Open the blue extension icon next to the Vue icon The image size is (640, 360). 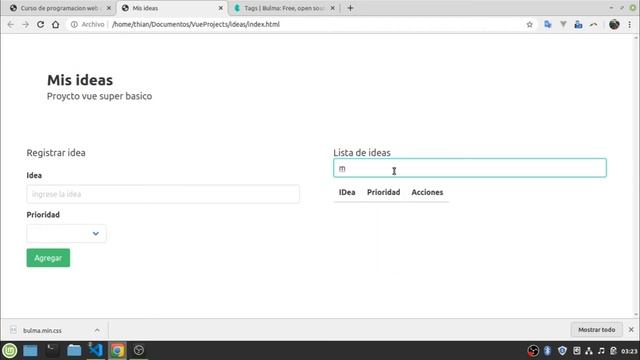tap(578, 24)
